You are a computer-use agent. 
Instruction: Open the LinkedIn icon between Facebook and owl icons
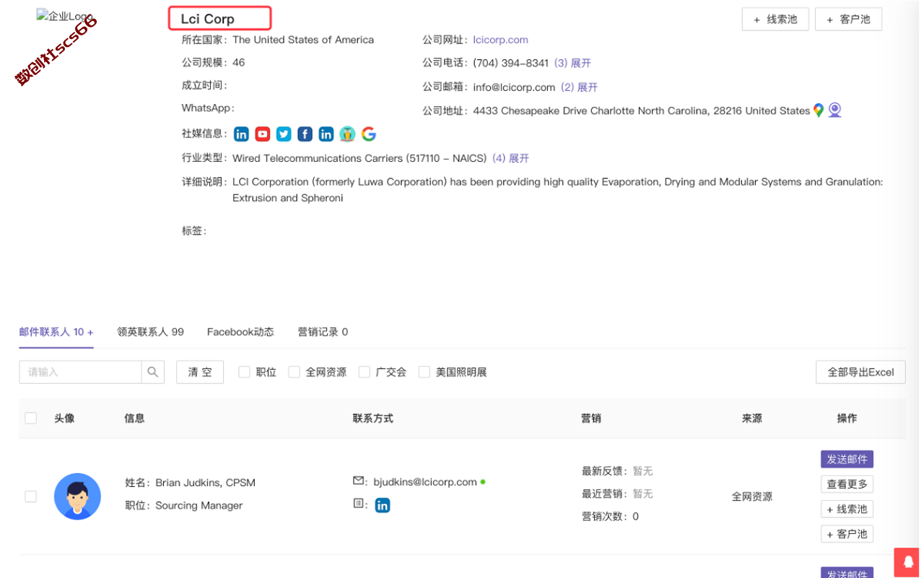pos(326,134)
